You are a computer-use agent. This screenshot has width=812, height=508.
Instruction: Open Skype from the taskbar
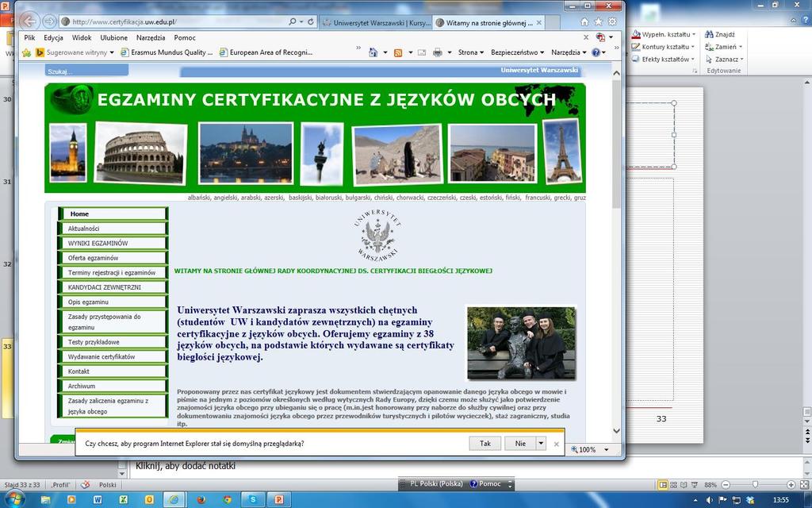[253, 499]
